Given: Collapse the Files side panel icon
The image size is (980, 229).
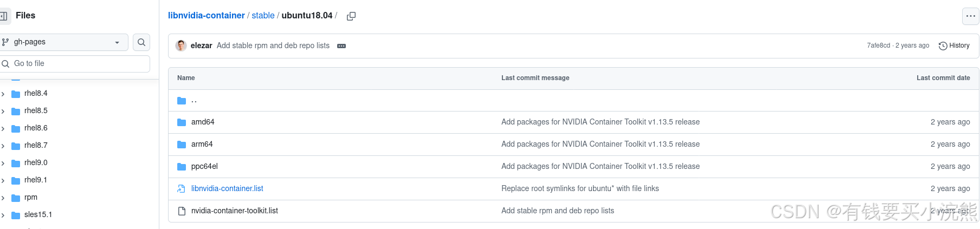Looking at the screenshot, I should pos(4,16).
